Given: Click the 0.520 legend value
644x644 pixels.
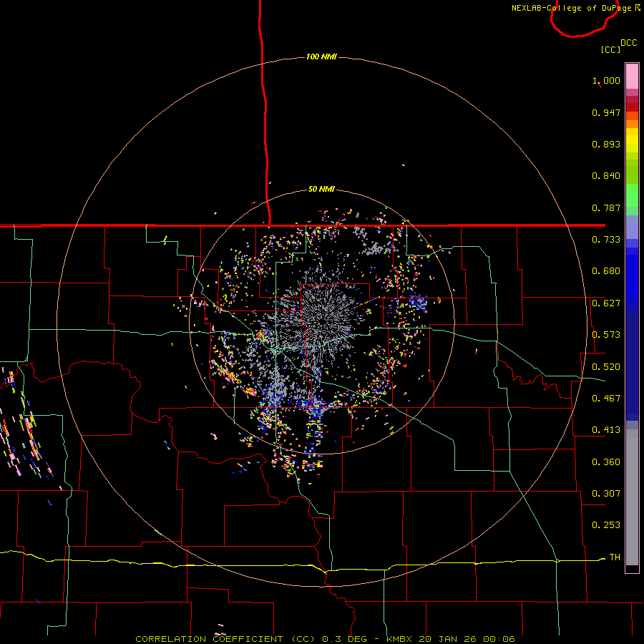Looking at the screenshot, I should click(x=606, y=367).
